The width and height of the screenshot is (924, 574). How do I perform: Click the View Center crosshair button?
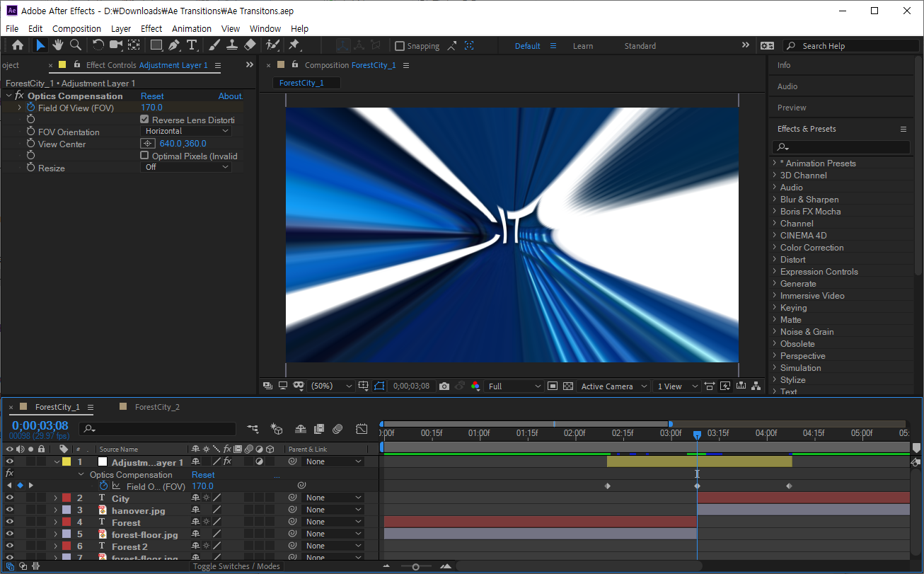(148, 144)
